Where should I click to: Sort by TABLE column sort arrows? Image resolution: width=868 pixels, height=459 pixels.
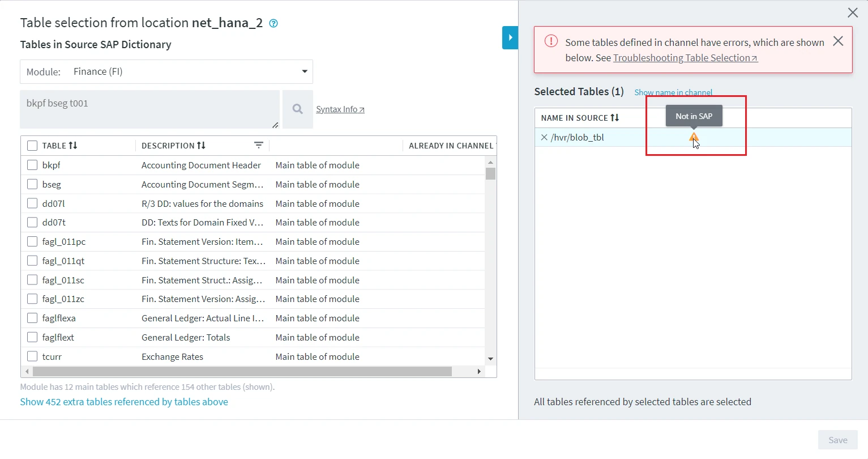tap(73, 146)
